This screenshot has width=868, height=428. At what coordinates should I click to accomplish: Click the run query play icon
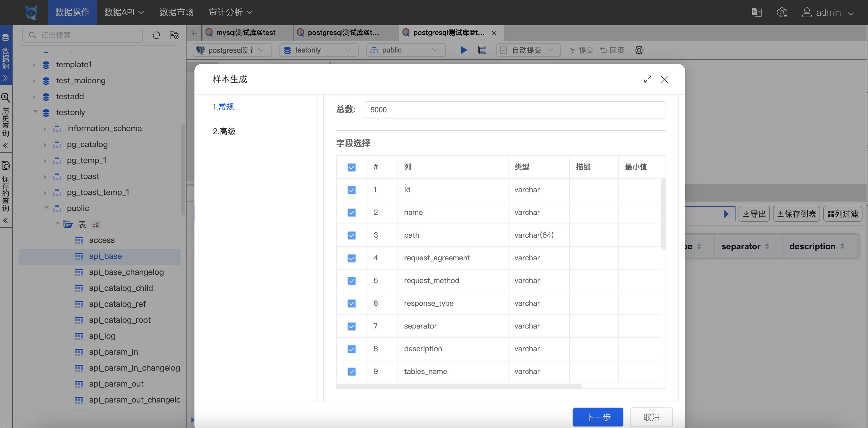(463, 50)
